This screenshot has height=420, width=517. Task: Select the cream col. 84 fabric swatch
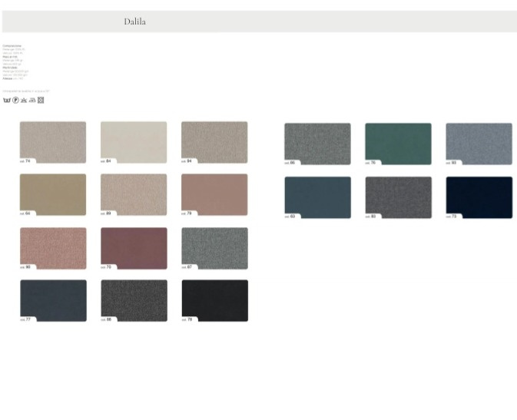pyautogui.click(x=134, y=141)
